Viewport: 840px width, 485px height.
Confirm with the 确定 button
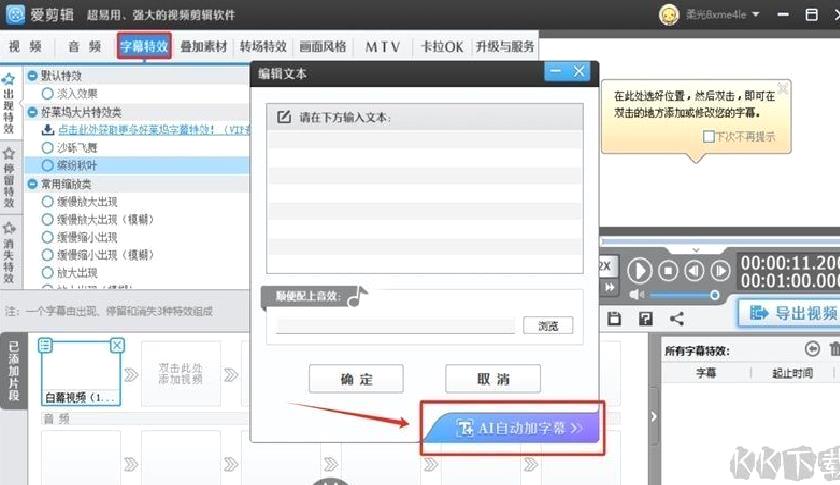pyautogui.click(x=356, y=379)
